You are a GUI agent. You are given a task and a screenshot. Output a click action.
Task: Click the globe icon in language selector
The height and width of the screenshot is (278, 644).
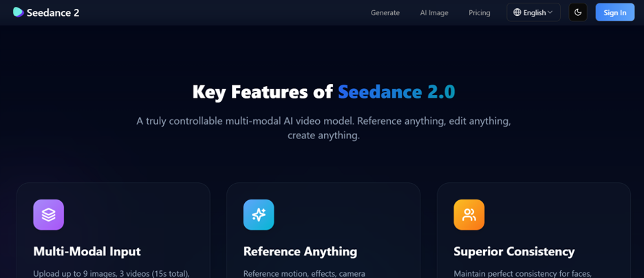pos(517,12)
